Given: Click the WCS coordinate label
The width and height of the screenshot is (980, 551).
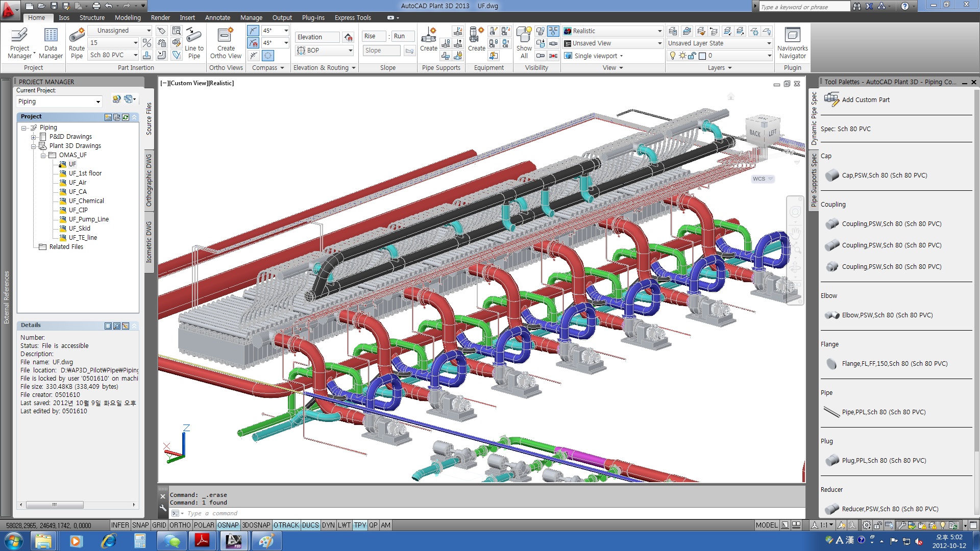Looking at the screenshot, I should pos(759,179).
